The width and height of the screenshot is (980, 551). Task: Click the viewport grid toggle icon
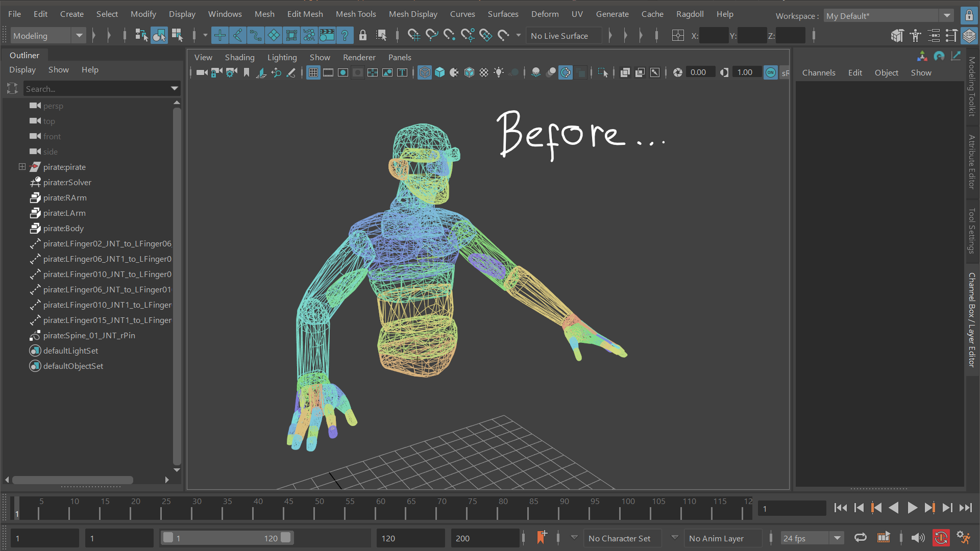[x=313, y=72]
